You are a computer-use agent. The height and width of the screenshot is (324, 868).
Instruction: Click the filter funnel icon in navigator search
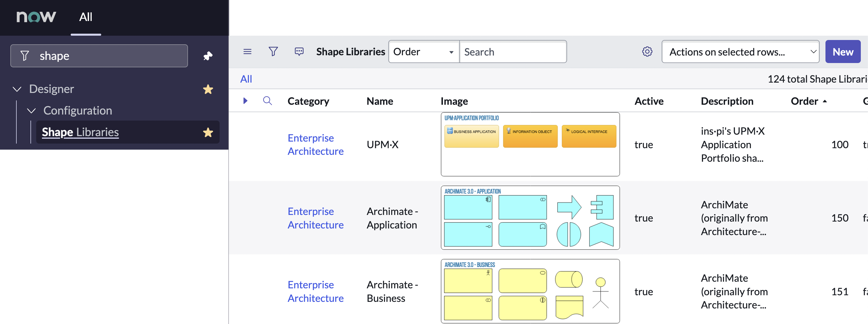[25, 56]
